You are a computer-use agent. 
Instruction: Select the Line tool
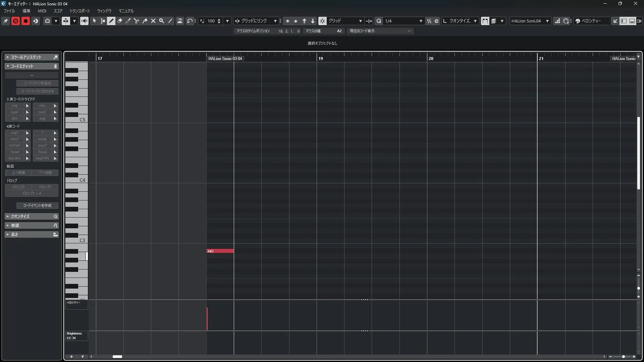pos(170,21)
